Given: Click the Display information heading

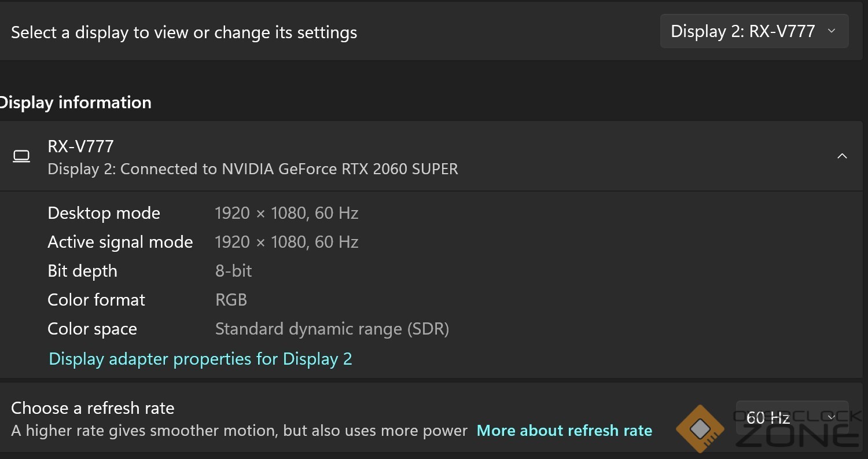Looking at the screenshot, I should 75,102.
